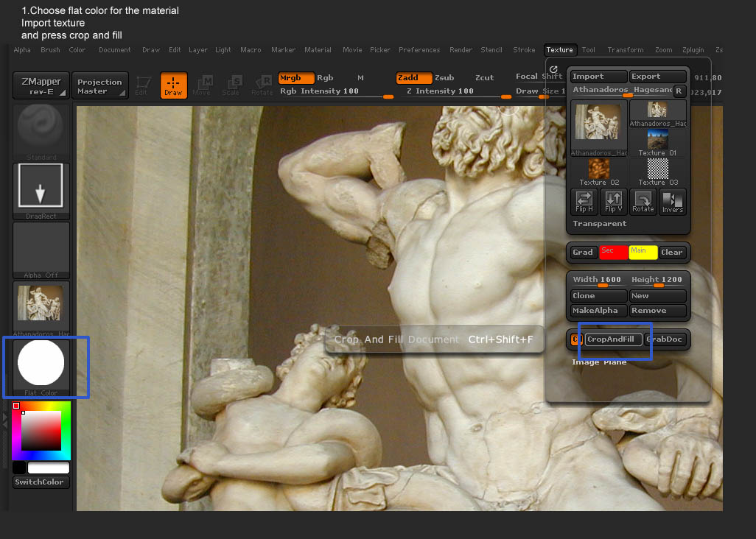
Task: Enable Zadd mode
Action: tap(414, 78)
